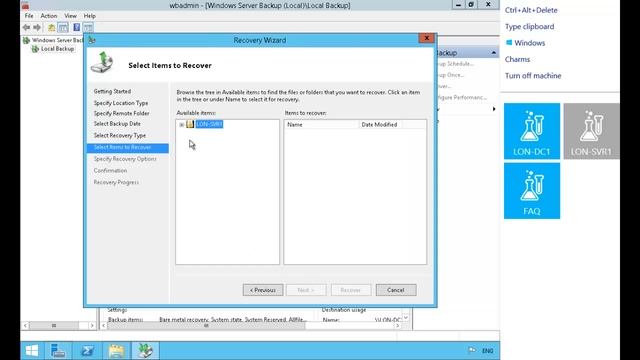This screenshot has height=360, width=640.
Task: Open the File menu
Action: pyautogui.click(x=29, y=16)
